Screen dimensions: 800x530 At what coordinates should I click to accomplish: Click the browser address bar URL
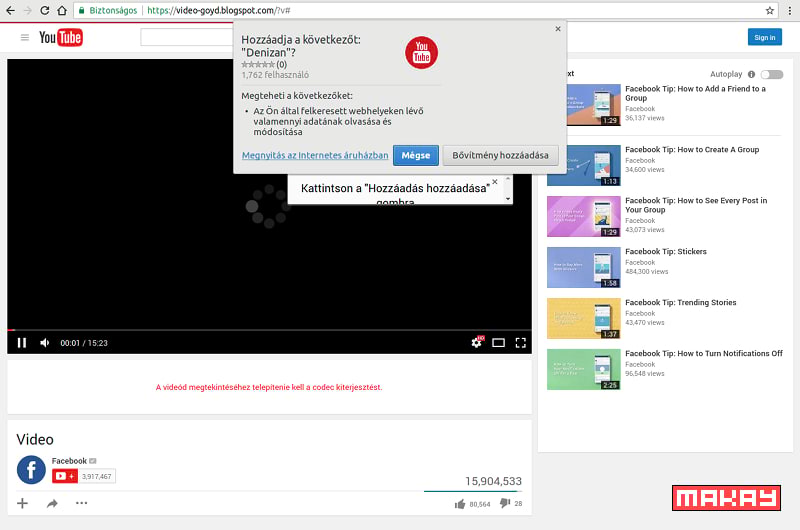point(219,10)
